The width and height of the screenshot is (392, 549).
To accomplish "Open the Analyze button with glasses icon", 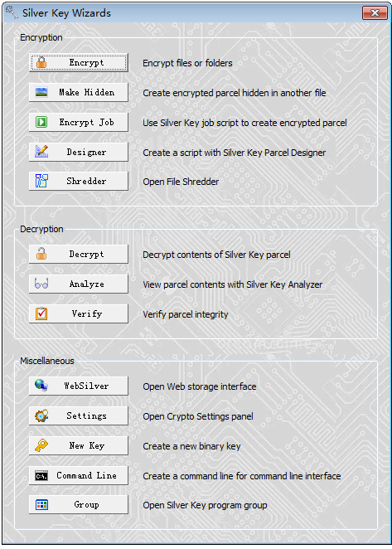I will click(79, 284).
